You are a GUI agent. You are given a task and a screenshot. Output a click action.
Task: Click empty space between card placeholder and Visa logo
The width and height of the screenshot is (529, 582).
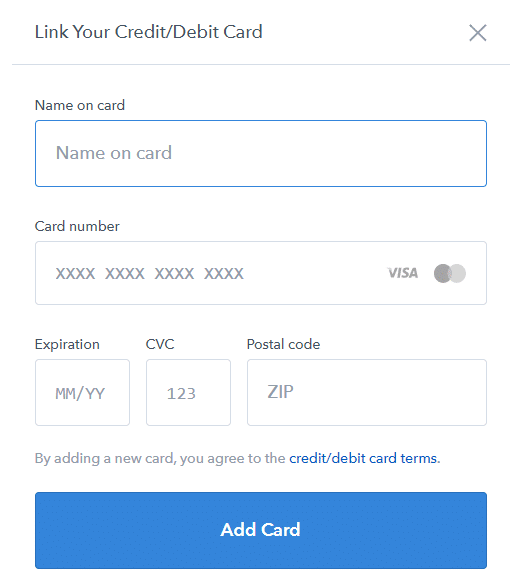316,273
